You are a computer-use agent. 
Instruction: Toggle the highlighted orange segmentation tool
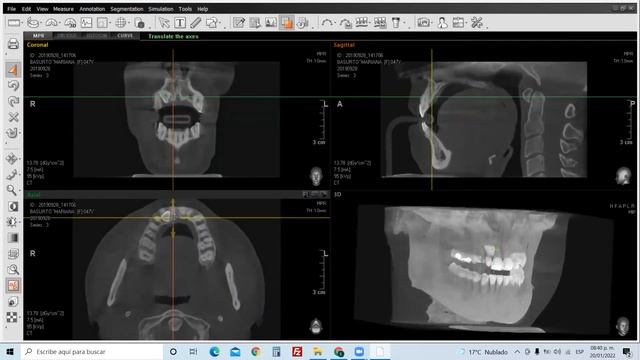tap(287, 23)
